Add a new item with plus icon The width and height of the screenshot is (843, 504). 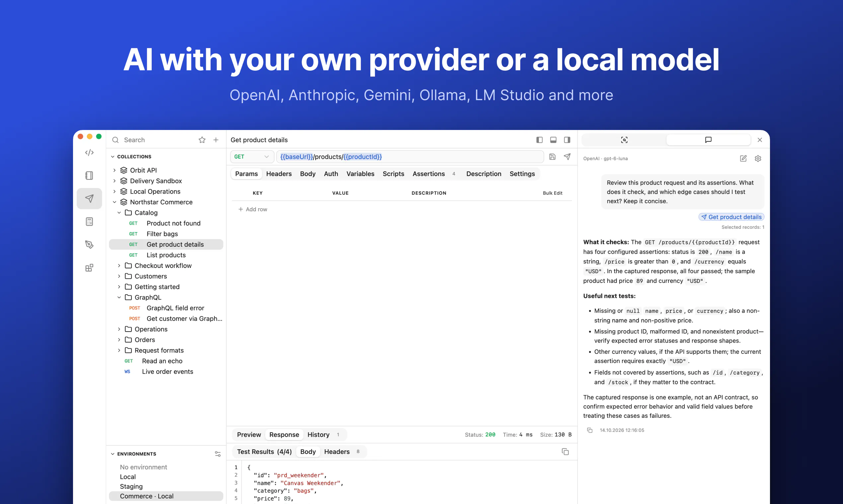216,140
